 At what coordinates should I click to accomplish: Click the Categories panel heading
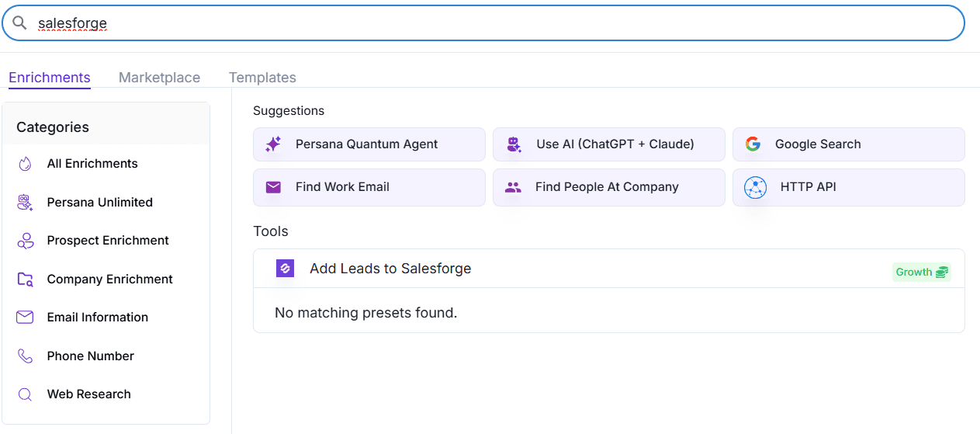pyautogui.click(x=53, y=127)
